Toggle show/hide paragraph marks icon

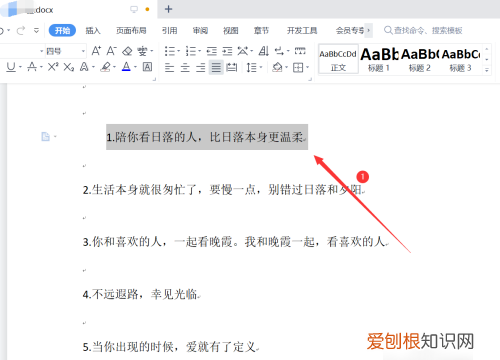[x=279, y=51]
